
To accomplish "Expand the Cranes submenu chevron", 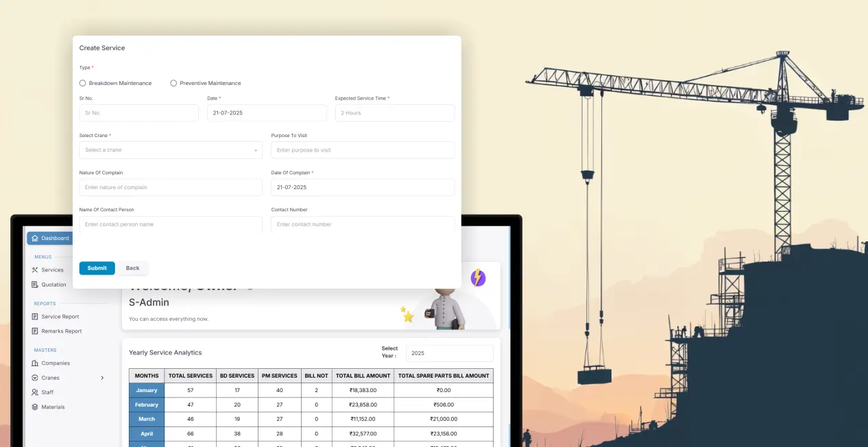I will 102,378.
